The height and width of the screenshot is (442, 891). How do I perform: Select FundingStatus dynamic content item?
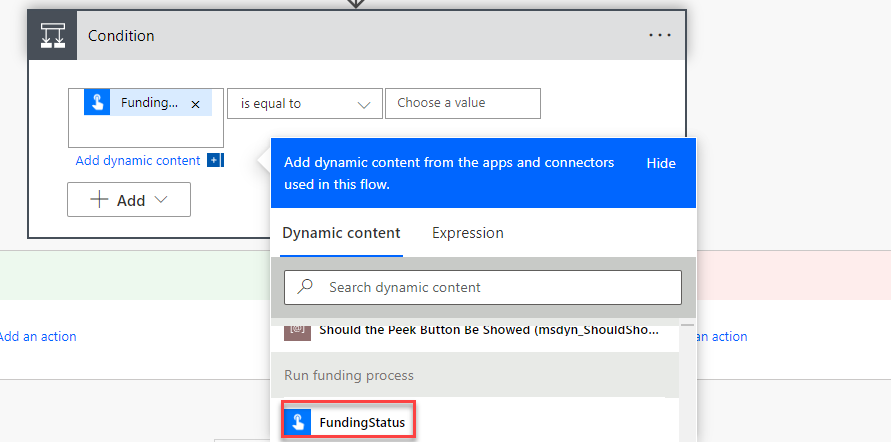click(x=361, y=423)
